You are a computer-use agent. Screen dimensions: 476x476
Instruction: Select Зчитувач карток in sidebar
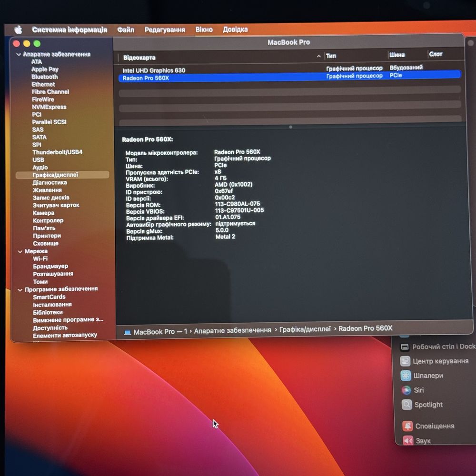click(56, 205)
